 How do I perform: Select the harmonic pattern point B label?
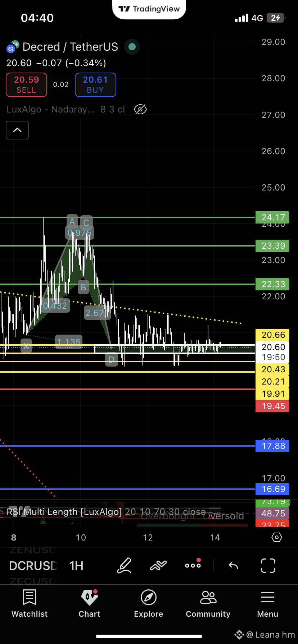pyautogui.click(x=83, y=287)
